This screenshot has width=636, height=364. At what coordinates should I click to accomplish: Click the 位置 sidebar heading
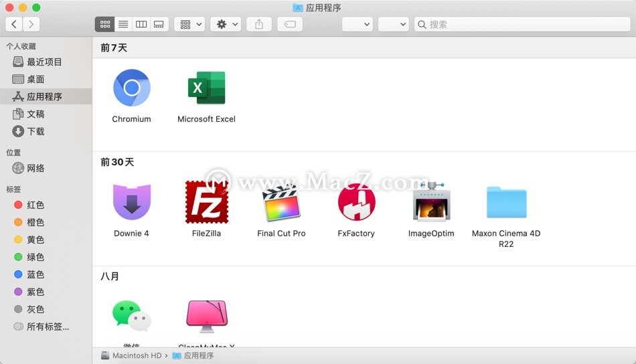pyautogui.click(x=13, y=153)
